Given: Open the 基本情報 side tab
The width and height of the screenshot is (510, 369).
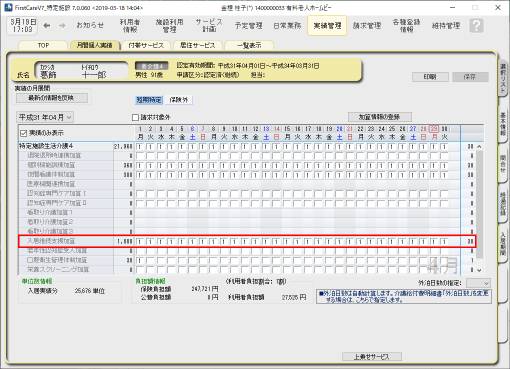Looking at the screenshot, I should click(503, 123).
